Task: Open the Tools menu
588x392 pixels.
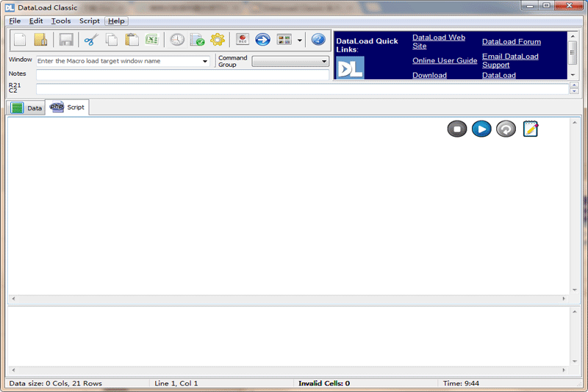Action: pos(61,21)
